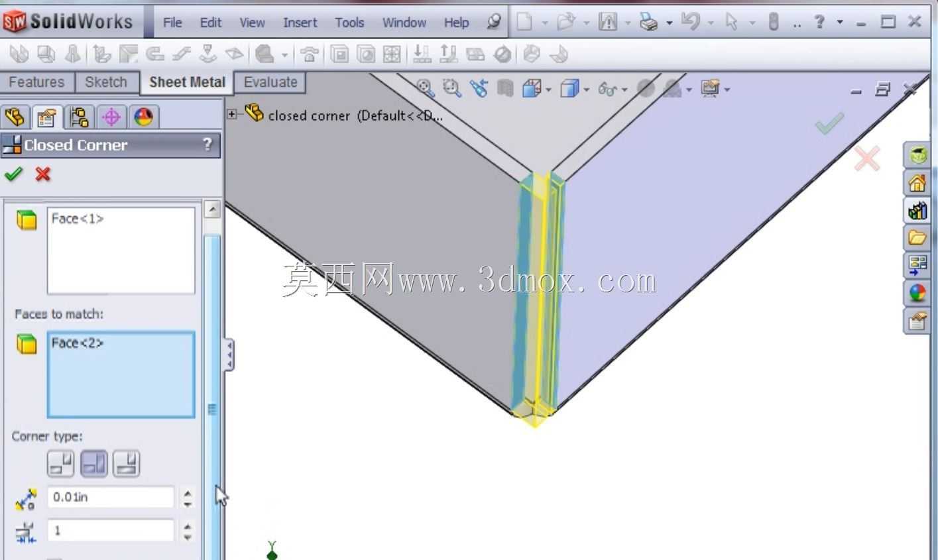Open the View Settings dropdown arrow
The height and width of the screenshot is (560, 938).
tap(727, 89)
